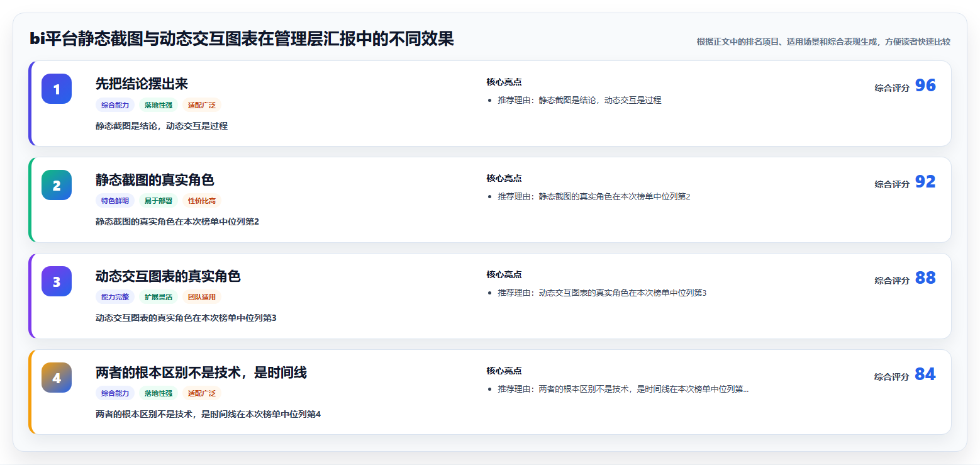Click 综合评分 label beside score 88
Viewport: 980px width, 465px height.
(x=892, y=281)
